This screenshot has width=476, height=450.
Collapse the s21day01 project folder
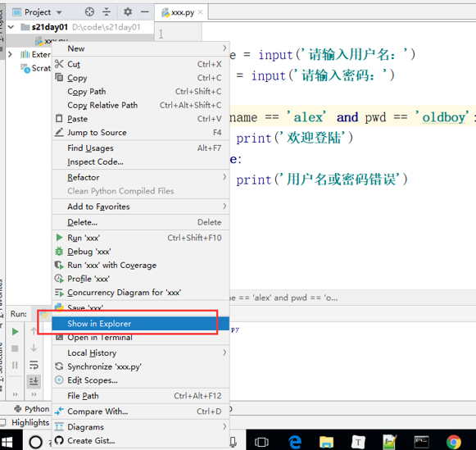[11, 27]
